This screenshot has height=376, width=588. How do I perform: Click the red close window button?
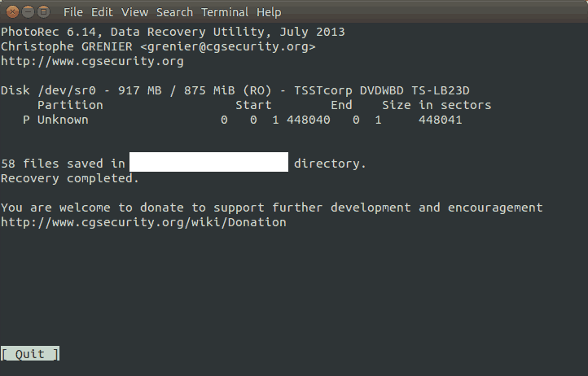coord(11,12)
